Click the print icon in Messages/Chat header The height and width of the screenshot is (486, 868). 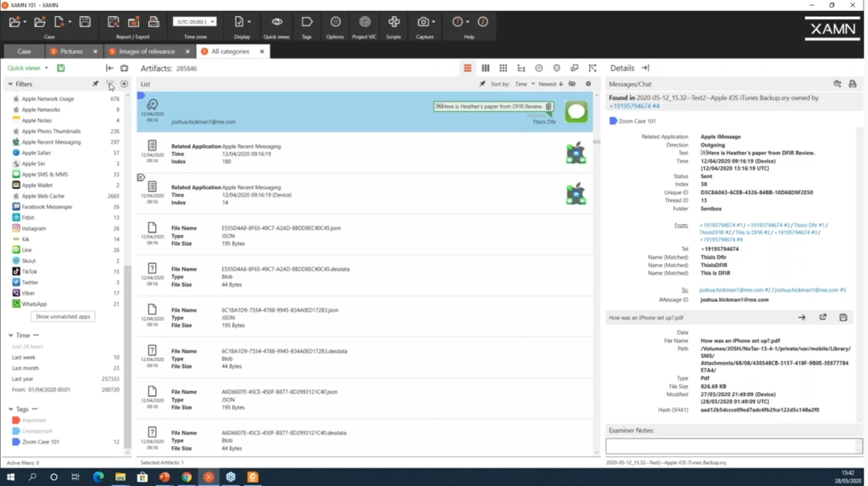(853, 84)
